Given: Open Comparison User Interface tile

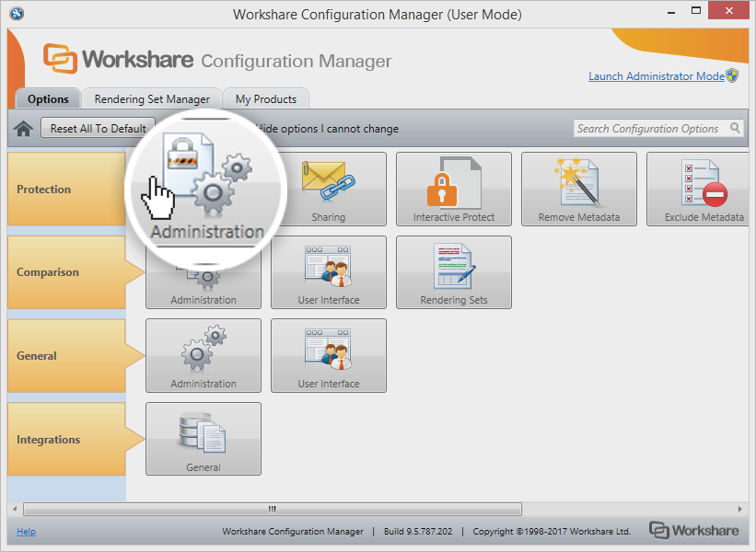Looking at the screenshot, I should 329,272.
